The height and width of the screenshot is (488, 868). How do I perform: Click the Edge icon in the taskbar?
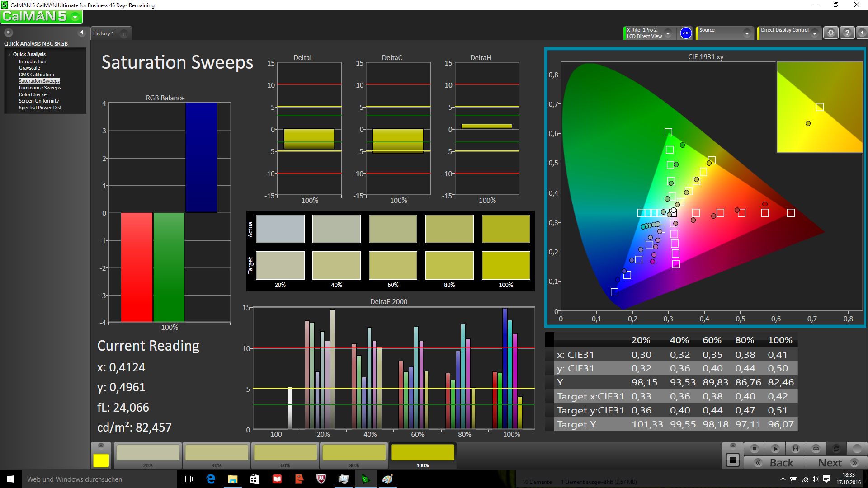[x=211, y=479]
